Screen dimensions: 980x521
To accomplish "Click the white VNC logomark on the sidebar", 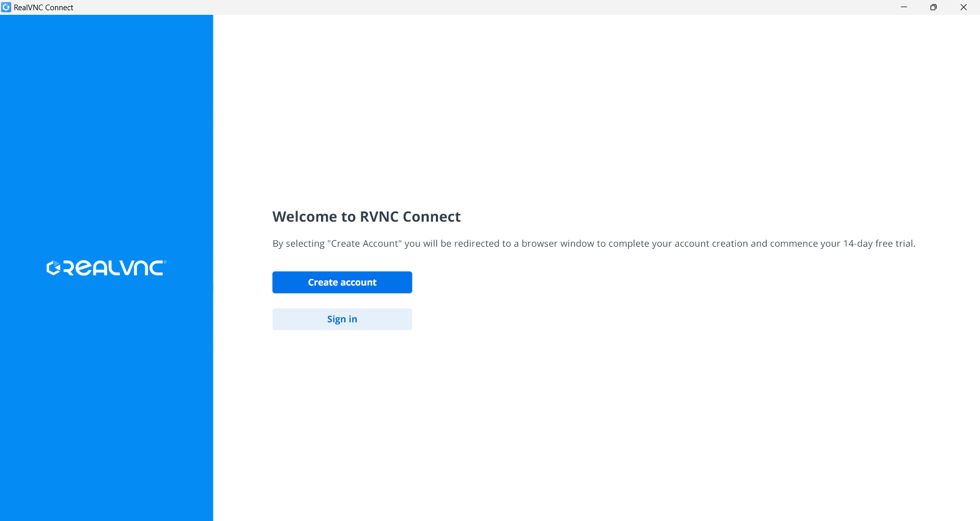I will pos(106,267).
